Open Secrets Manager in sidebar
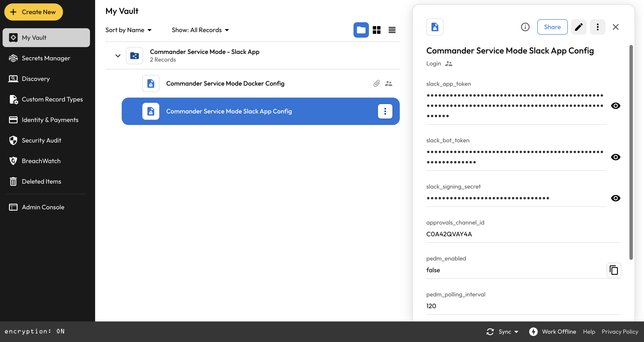The height and width of the screenshot is (342, 644). [x=46, y=58]
